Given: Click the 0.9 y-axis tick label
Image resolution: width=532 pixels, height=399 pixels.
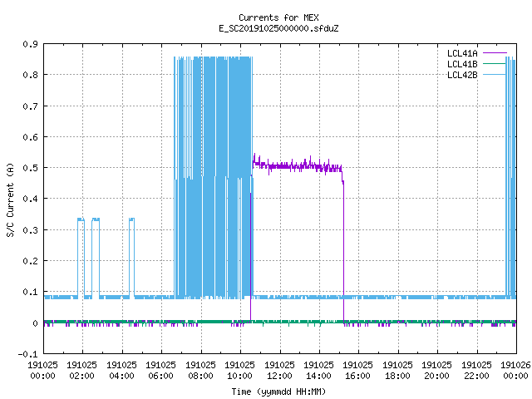Looking at the screenshot, I should point(30,44).
